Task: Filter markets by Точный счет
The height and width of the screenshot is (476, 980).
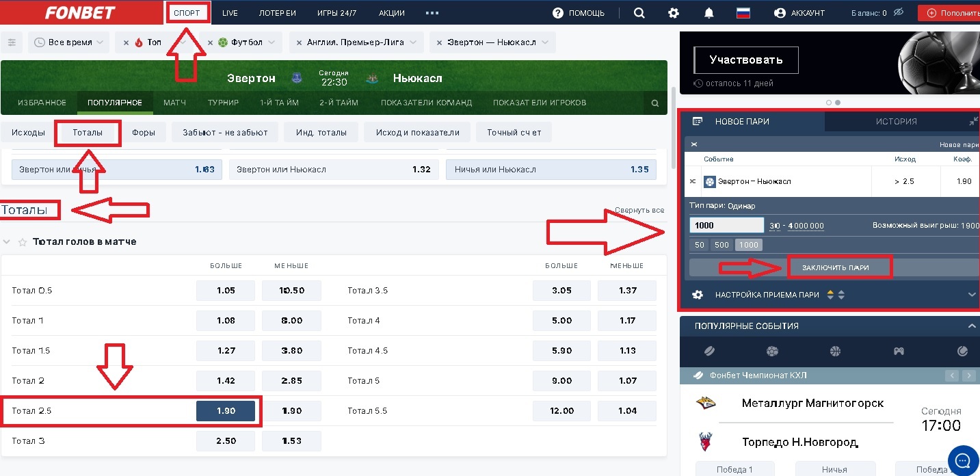Action: click(514, 133)
